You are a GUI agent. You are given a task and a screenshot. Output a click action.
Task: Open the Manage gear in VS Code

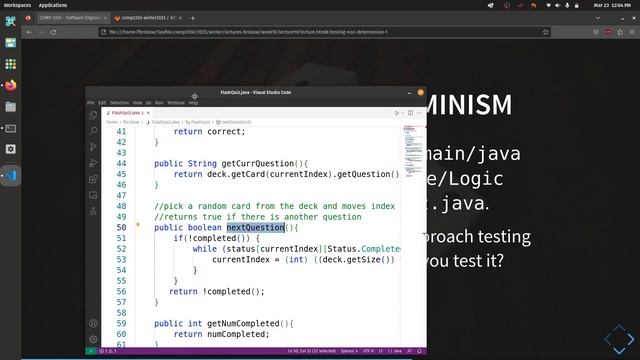coord(93,339)
